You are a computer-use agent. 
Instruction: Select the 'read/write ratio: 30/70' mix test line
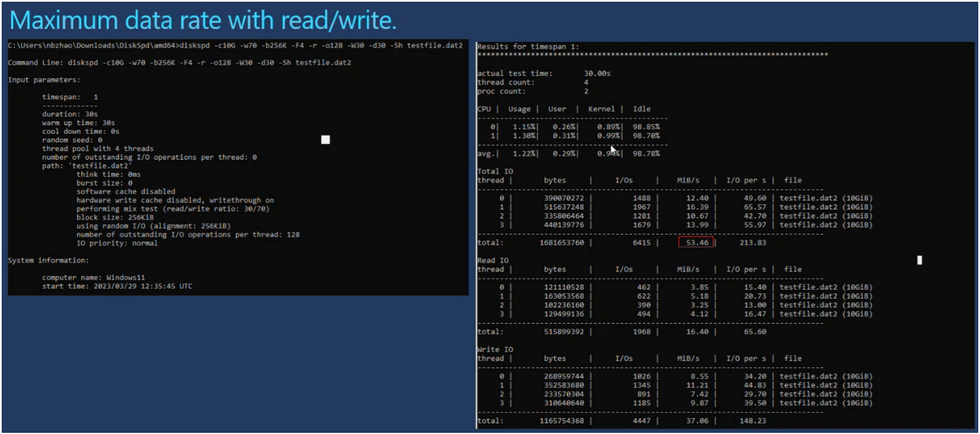point(173,209)
